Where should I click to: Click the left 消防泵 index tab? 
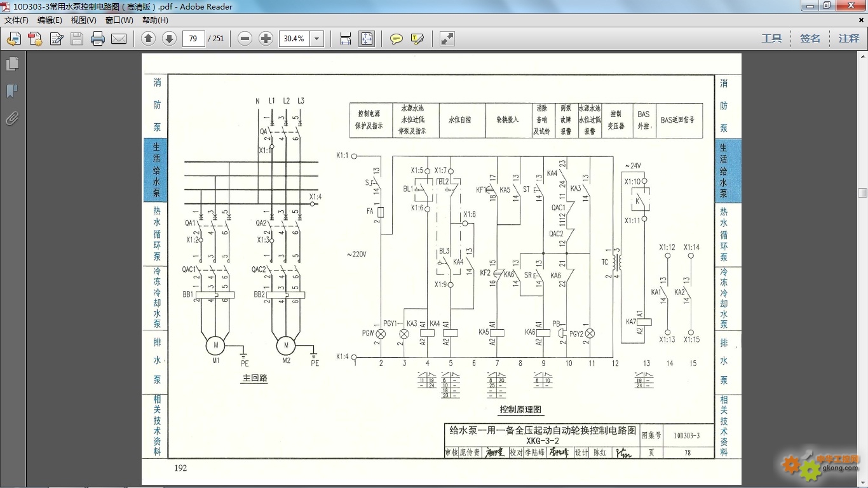156,105
